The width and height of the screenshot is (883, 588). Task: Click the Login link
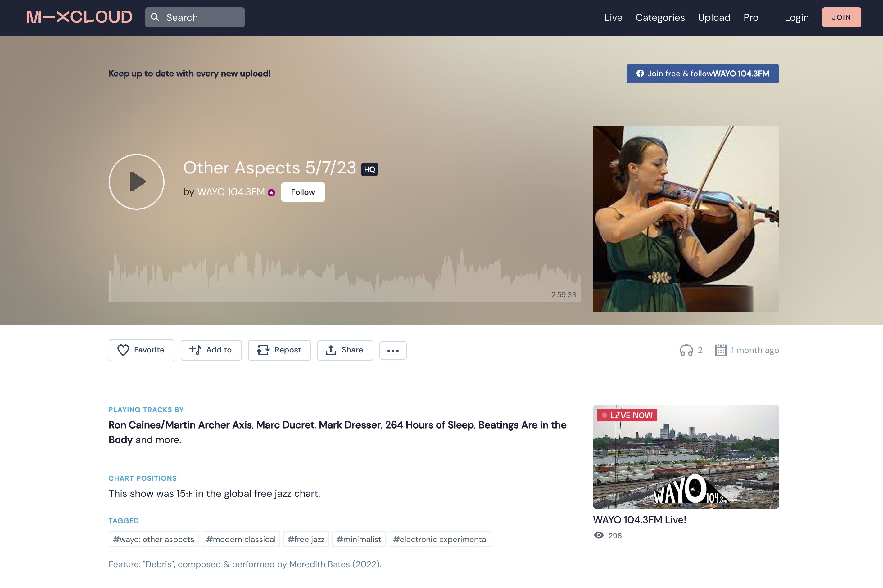click(x=797, y=17)
